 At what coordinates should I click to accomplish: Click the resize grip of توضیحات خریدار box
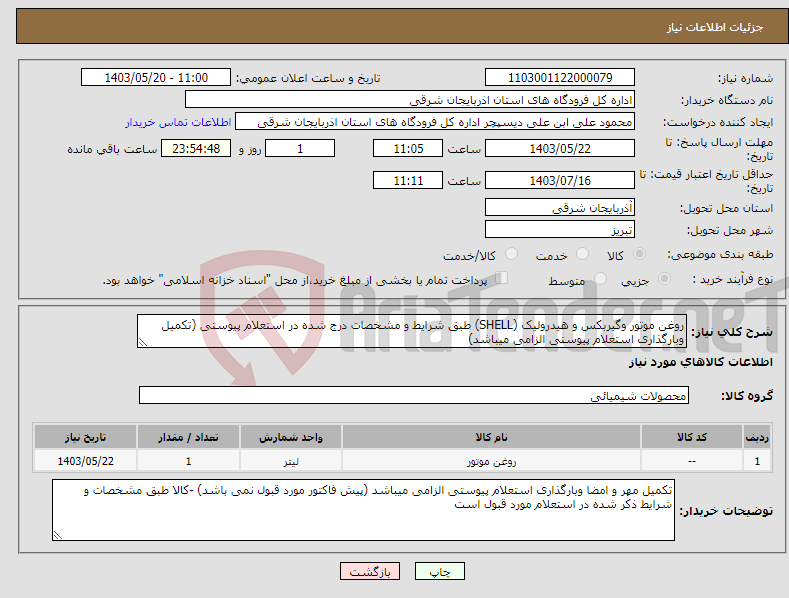point(57,535)
